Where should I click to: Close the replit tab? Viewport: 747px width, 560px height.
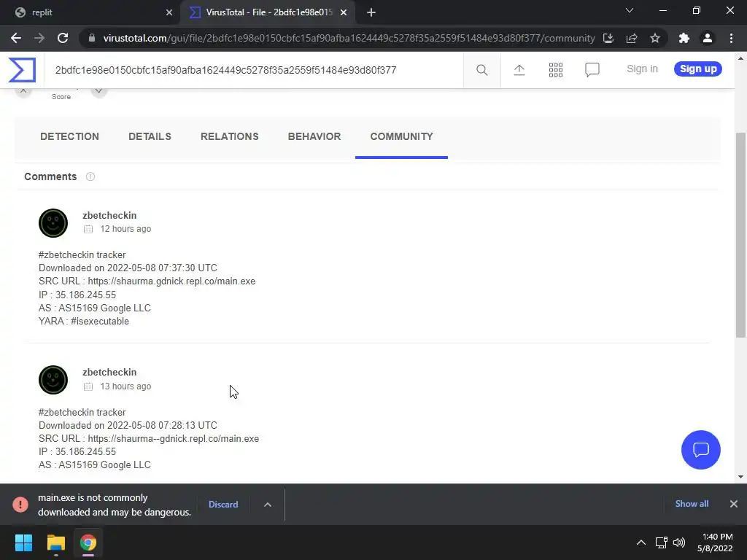(169, 12)
